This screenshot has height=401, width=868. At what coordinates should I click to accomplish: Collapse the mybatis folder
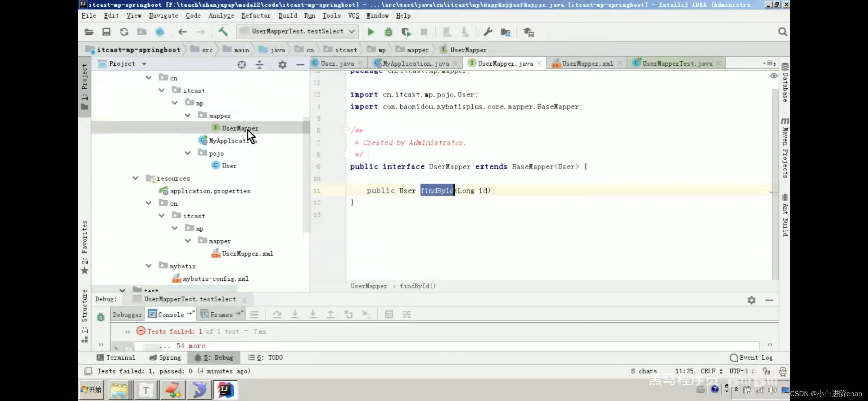coord(148,266)
